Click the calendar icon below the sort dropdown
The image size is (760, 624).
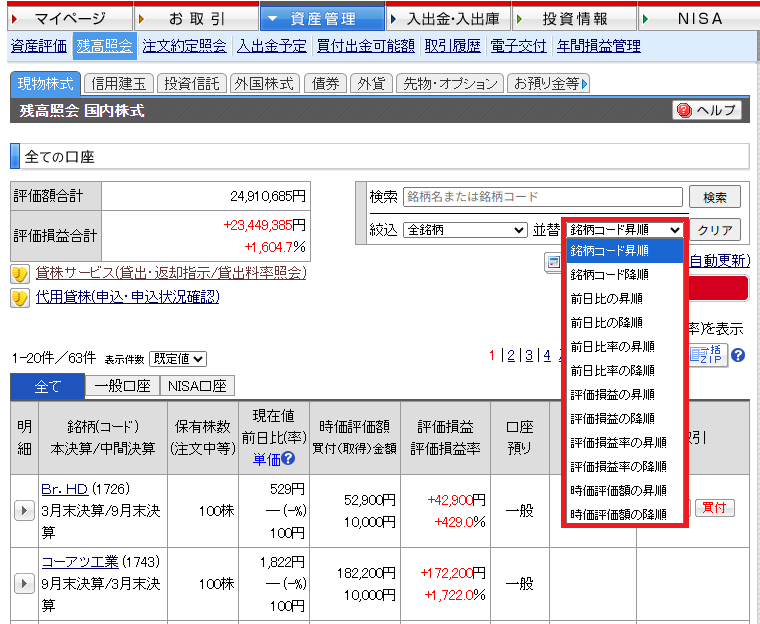click(x=553, y=262)
